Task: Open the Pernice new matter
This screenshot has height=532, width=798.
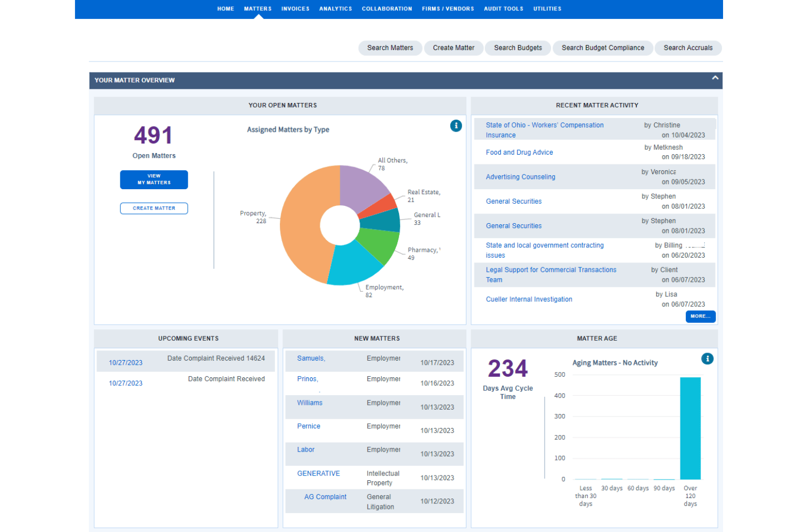Action: coord(308,426)
